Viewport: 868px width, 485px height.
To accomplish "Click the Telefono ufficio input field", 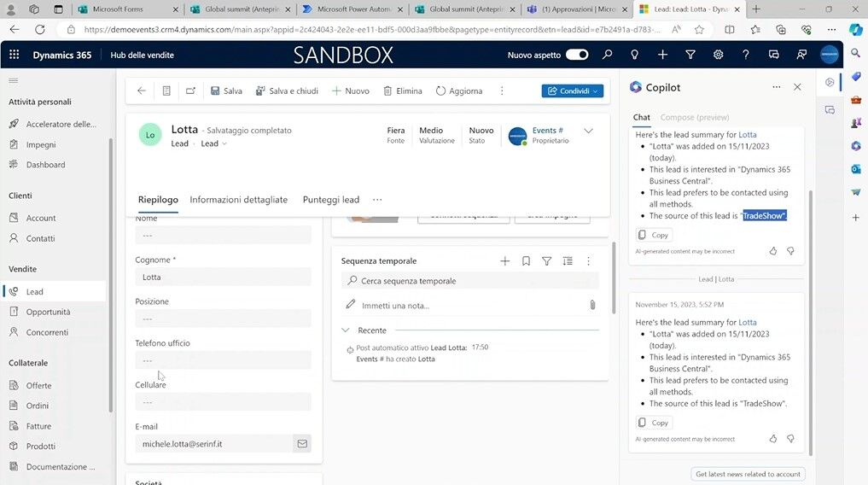I will coord(223,360).
